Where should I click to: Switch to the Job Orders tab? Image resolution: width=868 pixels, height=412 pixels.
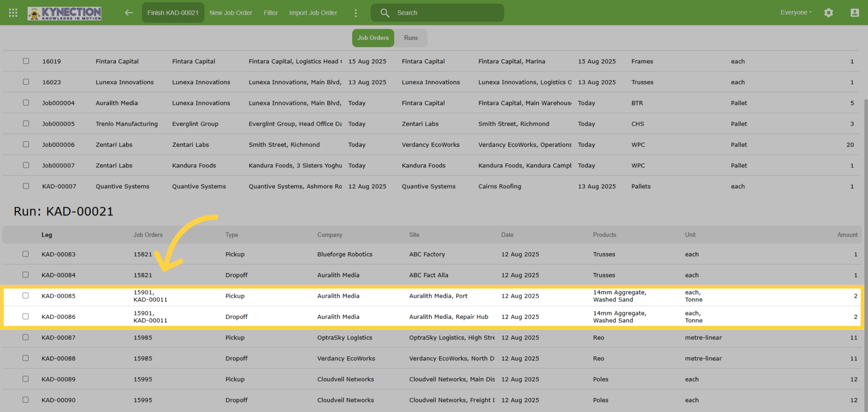click(x=373, y=38)
